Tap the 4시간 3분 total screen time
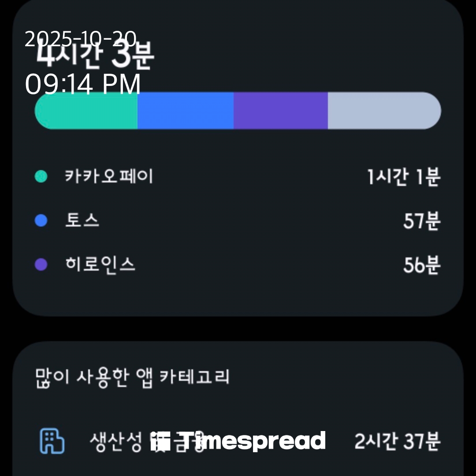The height and width of the screenshot is (476, 476). (95, 57)
